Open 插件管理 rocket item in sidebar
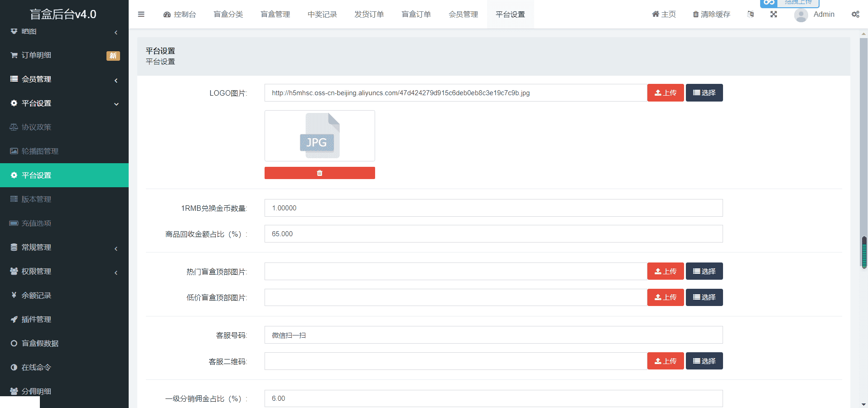 click(x=36, y=320)
